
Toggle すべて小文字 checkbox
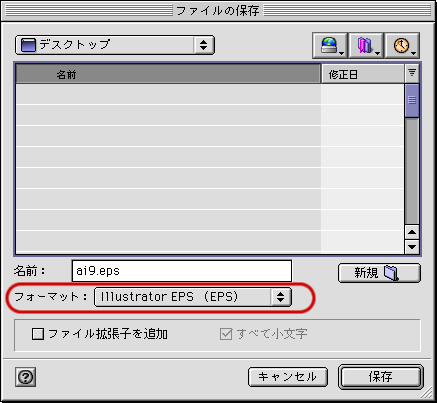[x=226, y=334]
